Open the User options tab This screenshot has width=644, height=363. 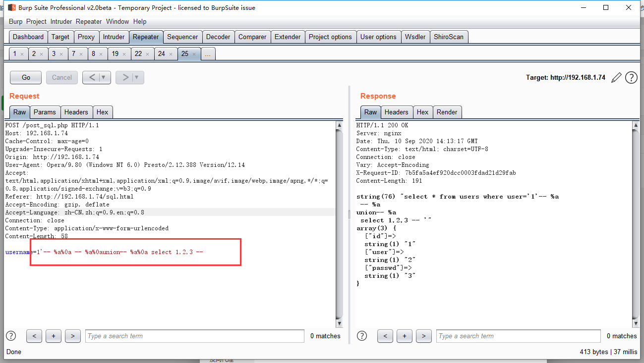point(378,37)
